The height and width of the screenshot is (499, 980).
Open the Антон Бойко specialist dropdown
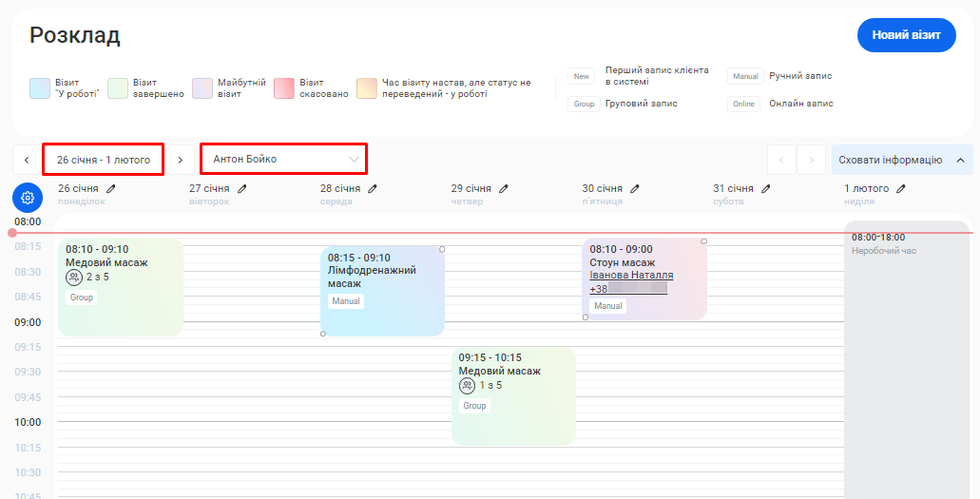[x=283, y=159]
